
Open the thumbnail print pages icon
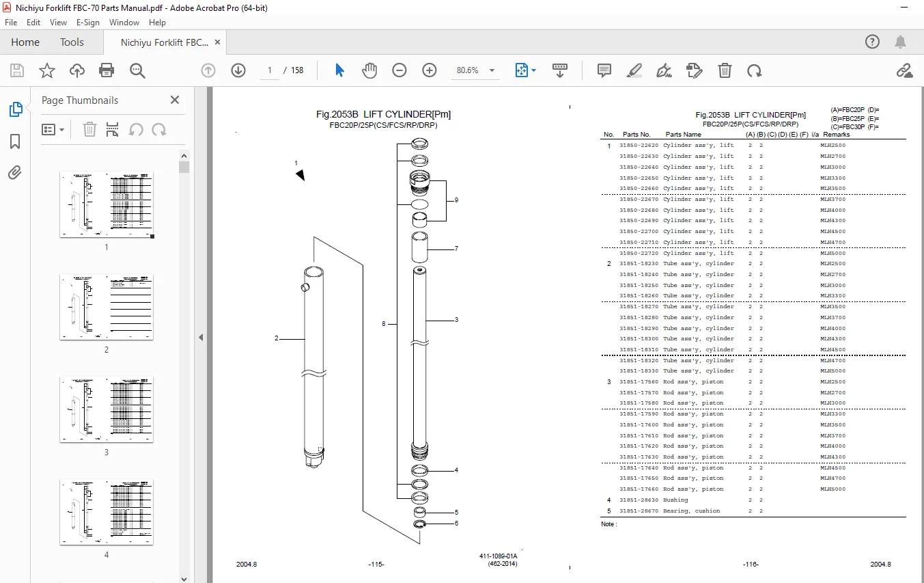pos(113,129)
